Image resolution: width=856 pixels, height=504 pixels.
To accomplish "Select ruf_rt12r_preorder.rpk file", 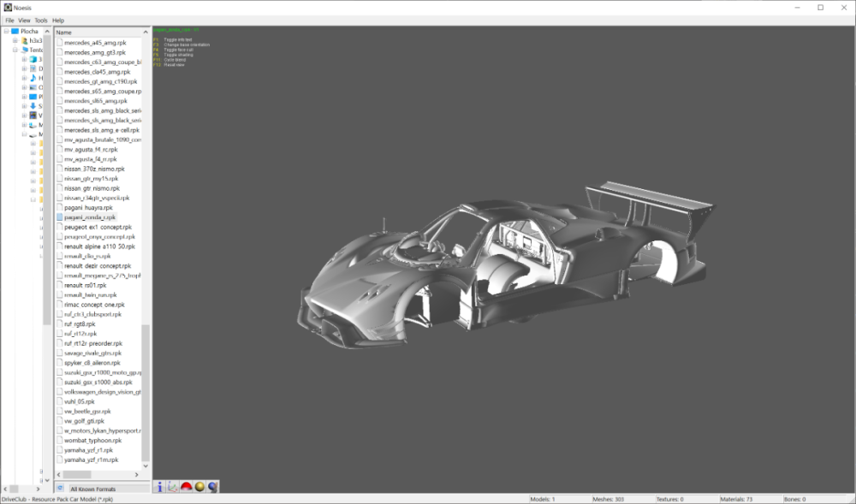I will [x=93, y=344].
